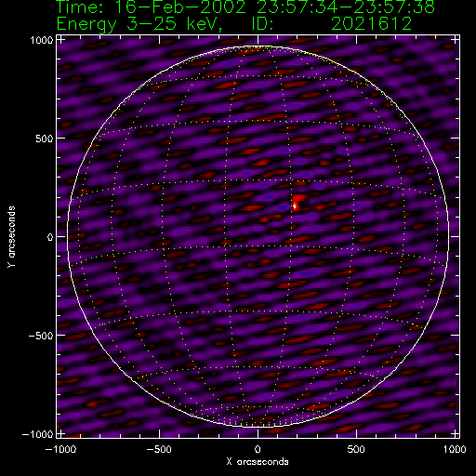The height and width of the screenshot is (476, 476).
Task: Click the top of the solar limb circle
Action: 258,46
